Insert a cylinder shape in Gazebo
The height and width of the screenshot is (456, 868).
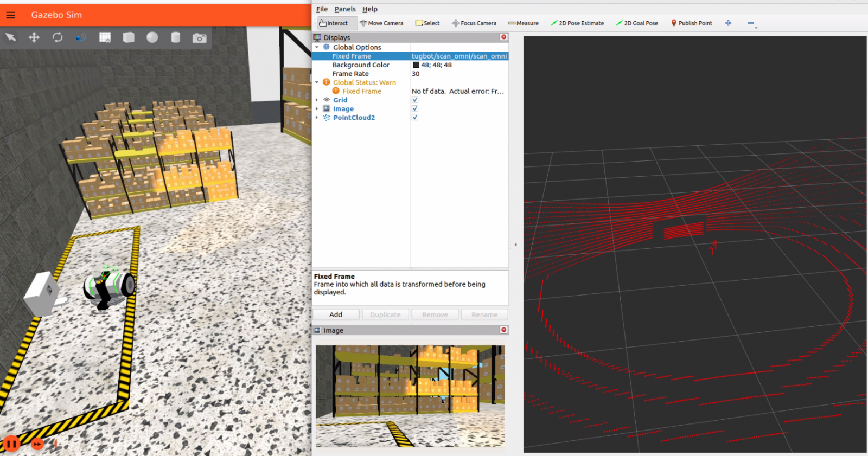pyautogui.click(x=176, y=37)
